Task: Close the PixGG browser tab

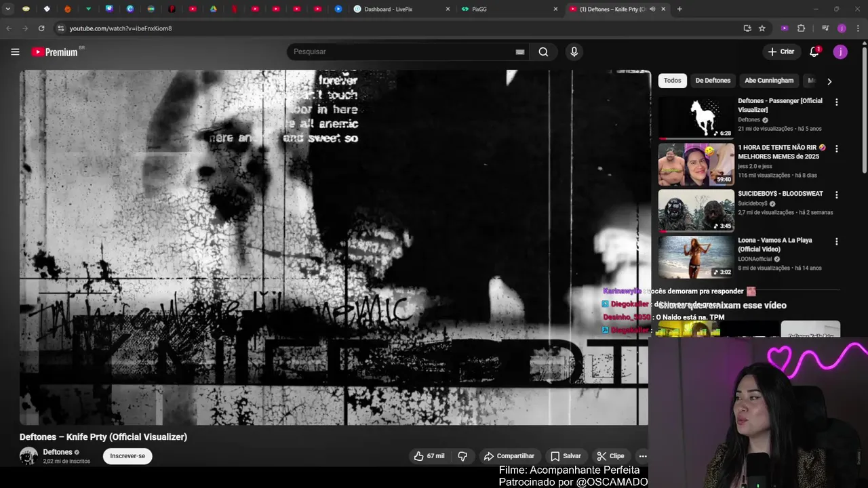Action: [555, 9]
